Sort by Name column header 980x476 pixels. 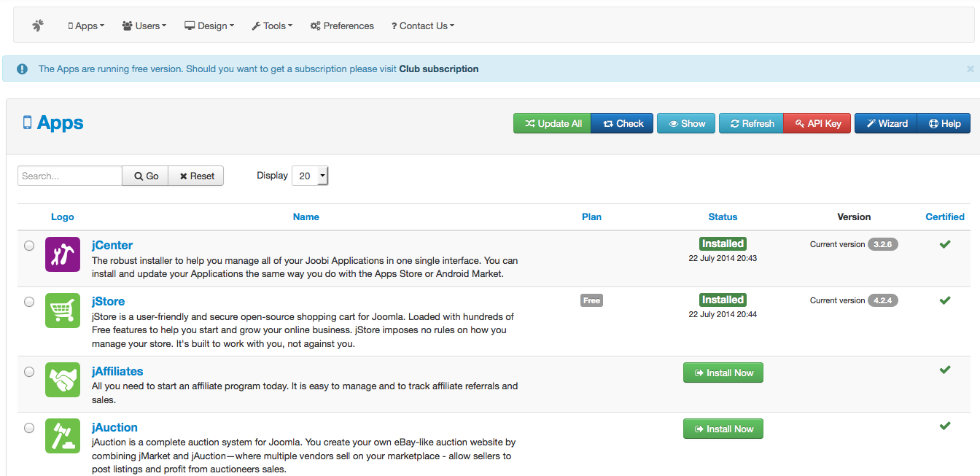pos(306,216)
